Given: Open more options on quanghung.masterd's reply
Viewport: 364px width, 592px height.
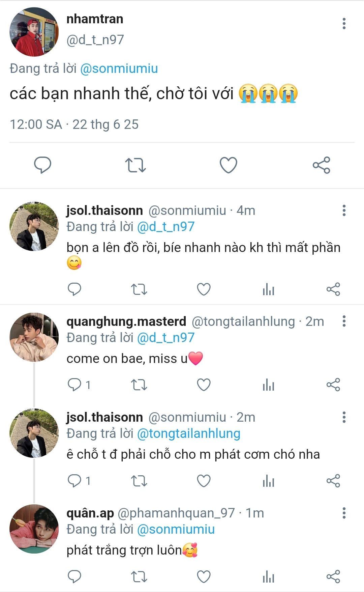Looking at the screenshot, I should tap(344, 321).
